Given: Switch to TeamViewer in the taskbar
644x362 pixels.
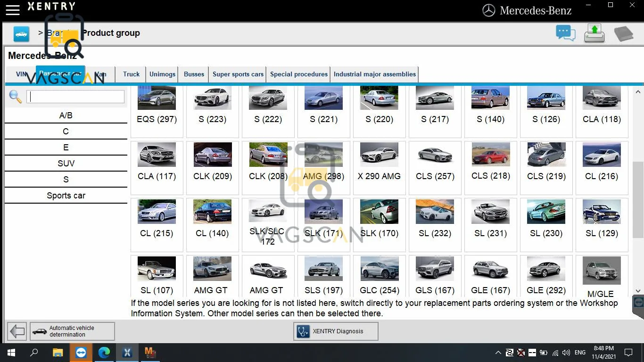Looking at the screenshot, I should [x=81, y=353].
